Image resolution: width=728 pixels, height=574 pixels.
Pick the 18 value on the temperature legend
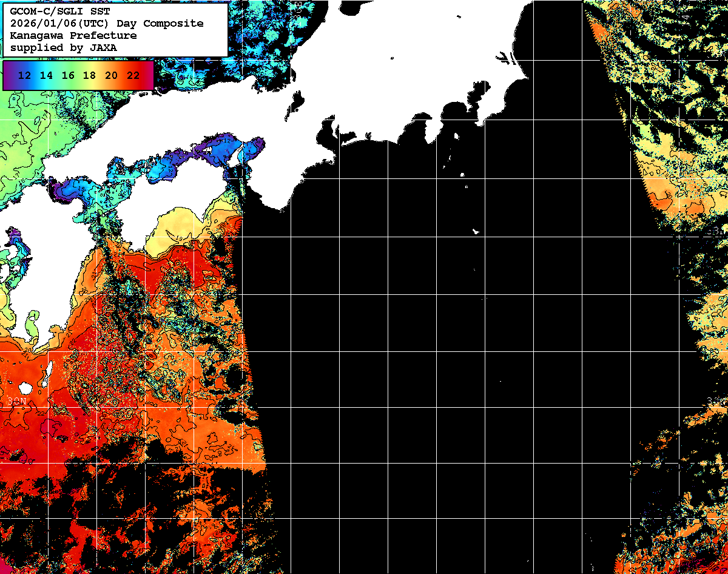point(89,76)
